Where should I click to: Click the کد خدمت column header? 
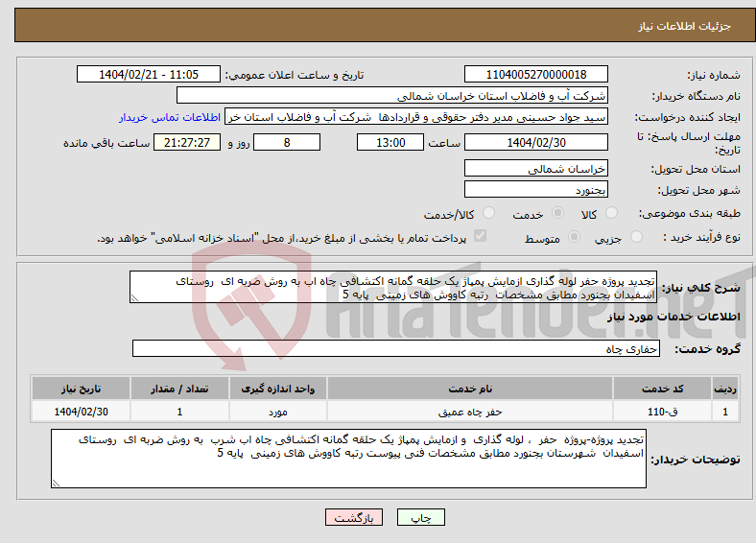pyautogui.click(x=663, y=389)
